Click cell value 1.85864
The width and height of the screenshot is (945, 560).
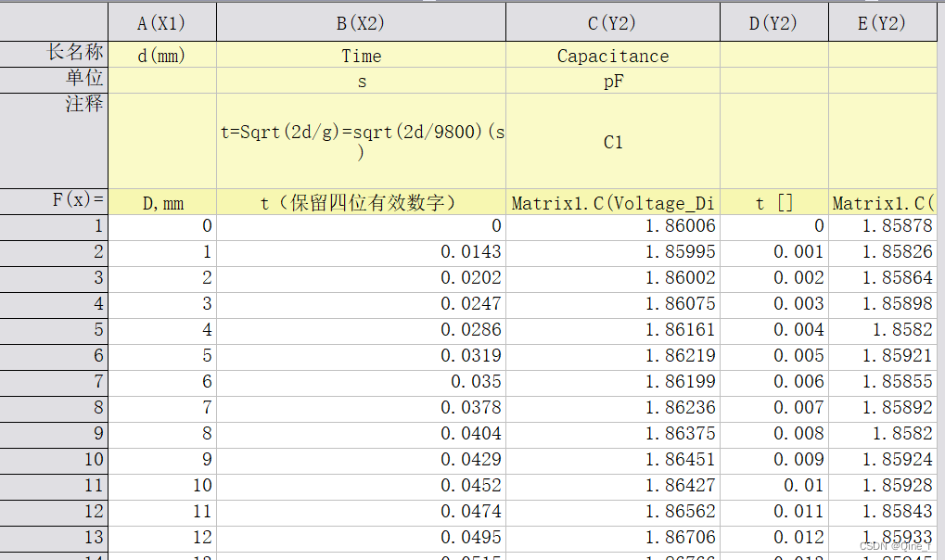pos(883,279)
